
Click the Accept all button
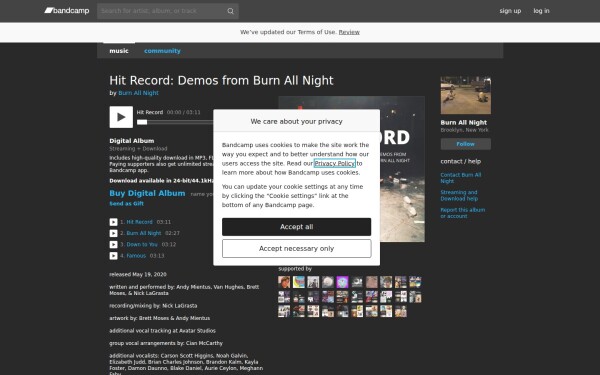click(x=297, y=227)
